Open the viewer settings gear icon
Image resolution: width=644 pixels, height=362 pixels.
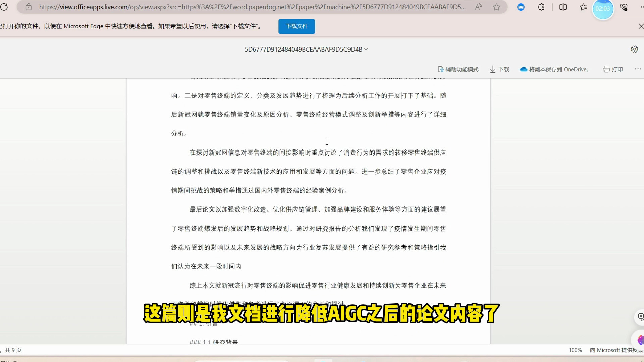[634, 49]
